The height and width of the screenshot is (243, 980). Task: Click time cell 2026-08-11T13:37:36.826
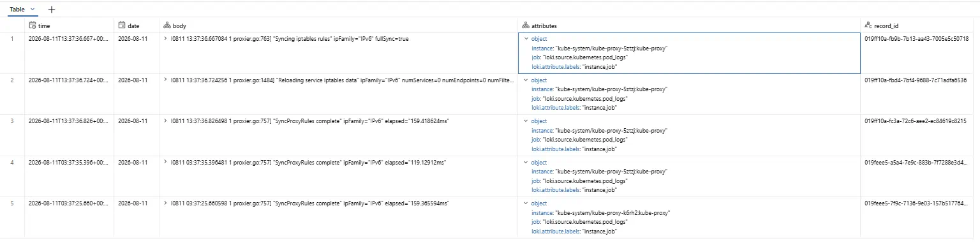click(x=68, y=121)
